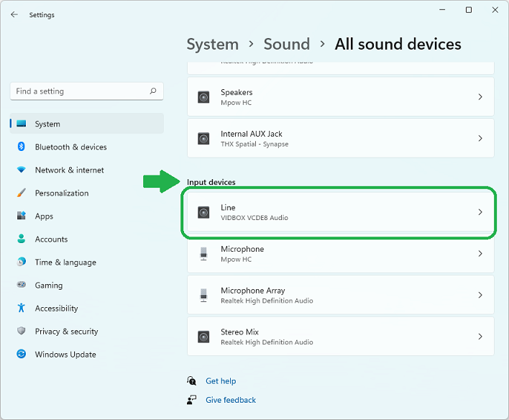This screenshot has height=420, width=509.
Task: Click the Gaming controller icon
Action: click(x=22, y=285)
